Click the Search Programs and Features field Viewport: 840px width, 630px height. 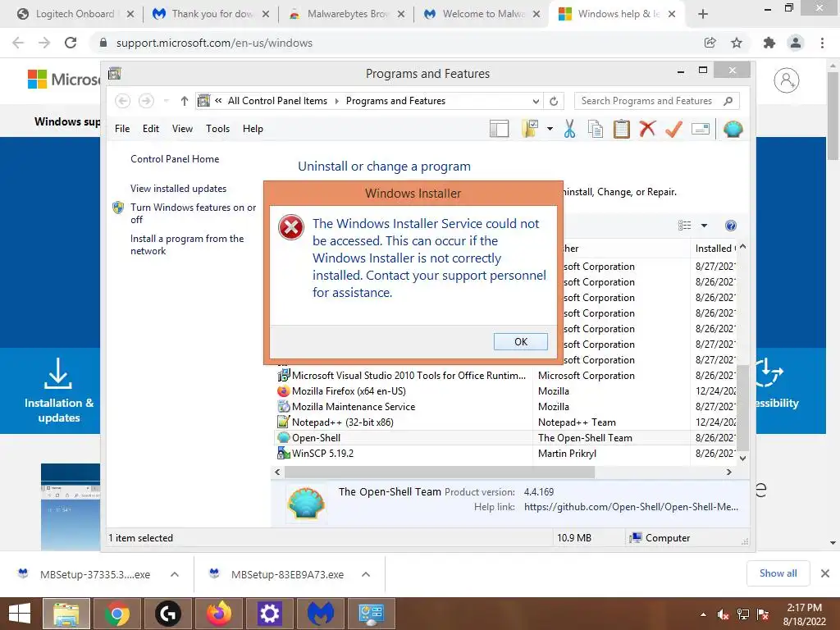pos(657,101)
